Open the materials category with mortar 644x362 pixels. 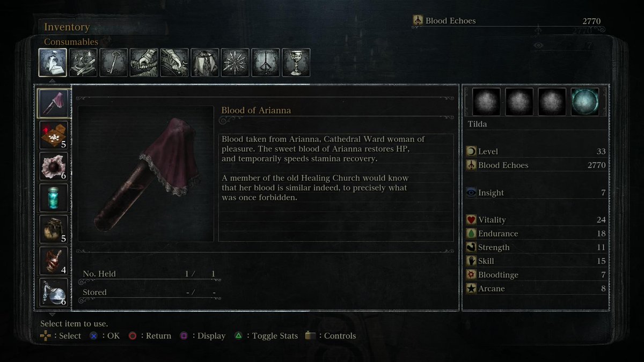pyautogui.click(x=83, y=63)
